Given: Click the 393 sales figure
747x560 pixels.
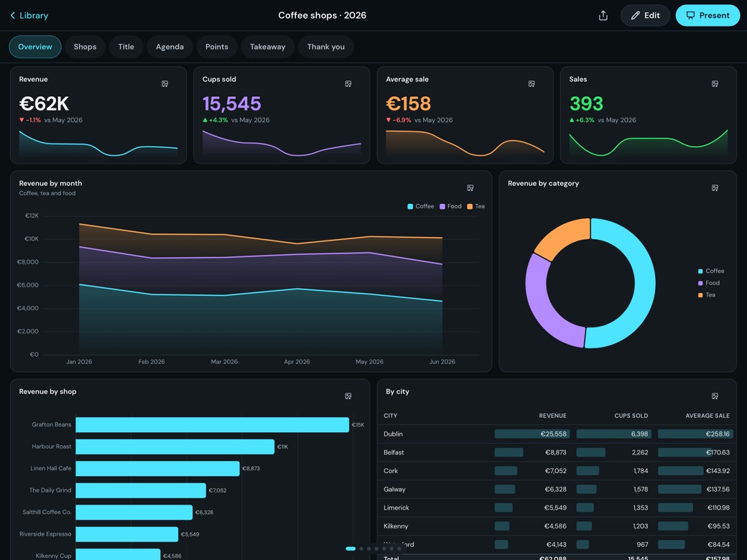Looking at the screenshot, I should point(586,104).
